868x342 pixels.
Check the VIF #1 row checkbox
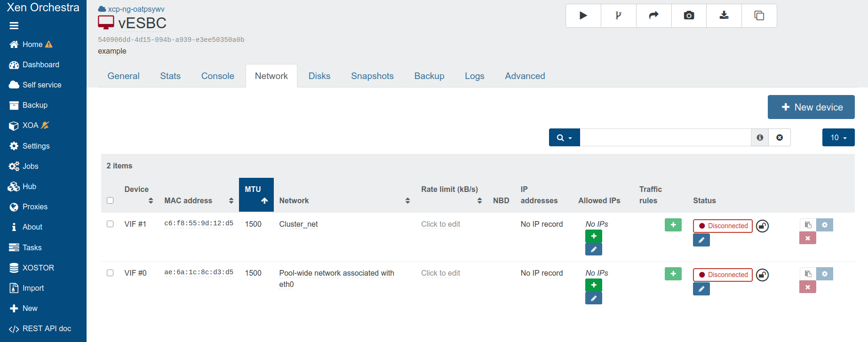point(110,224)
